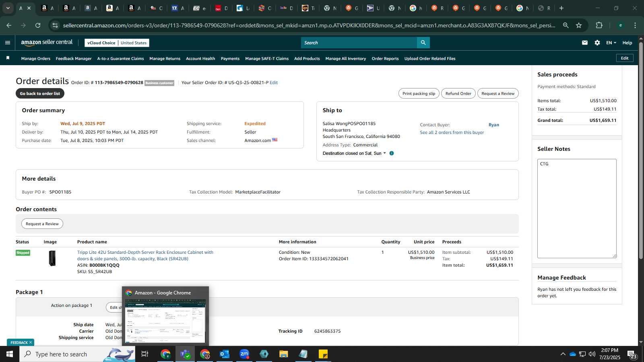The height and width of the screenshot is (362, 644).
Task: Open Add Products in the nav bar
Action: point(307,59)
